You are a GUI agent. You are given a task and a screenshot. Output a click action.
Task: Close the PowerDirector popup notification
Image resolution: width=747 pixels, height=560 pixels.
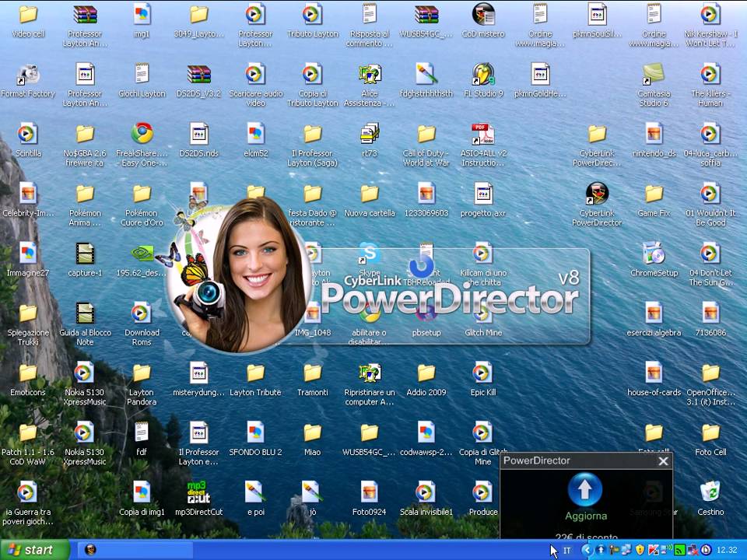pyautogui.click(x=663, y=461)
